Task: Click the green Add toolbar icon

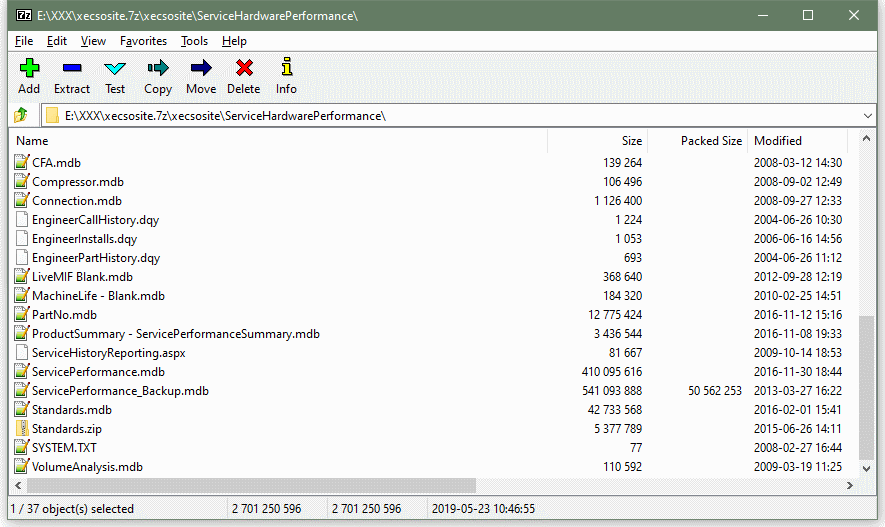Action: (x=29, y=68)
